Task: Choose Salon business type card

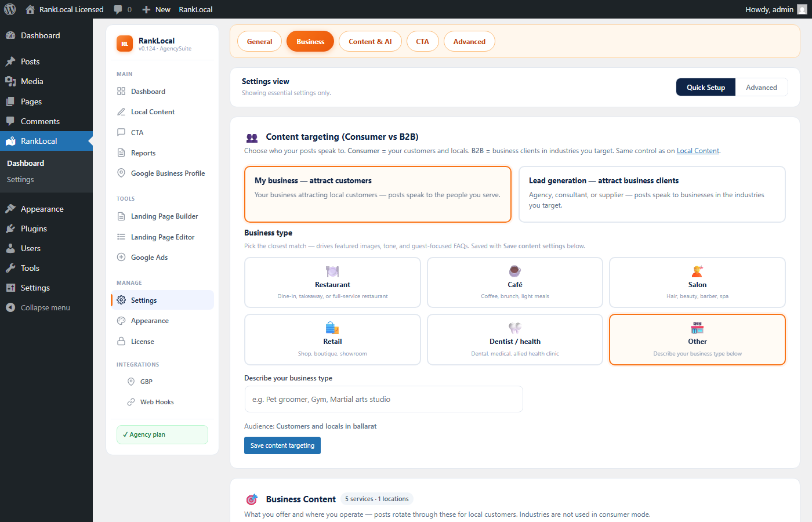Action: click(697, 282)
